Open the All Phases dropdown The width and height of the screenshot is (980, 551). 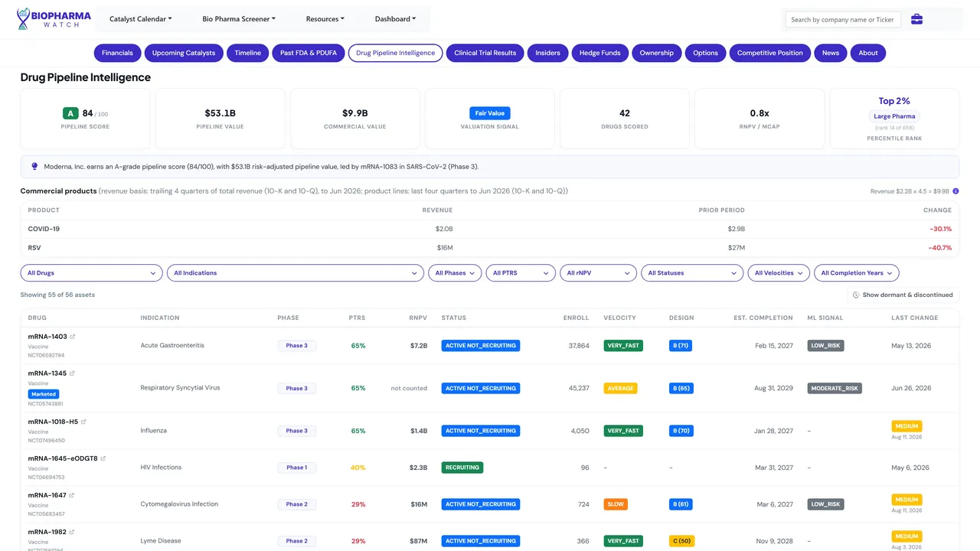click(x=455, y=273)
